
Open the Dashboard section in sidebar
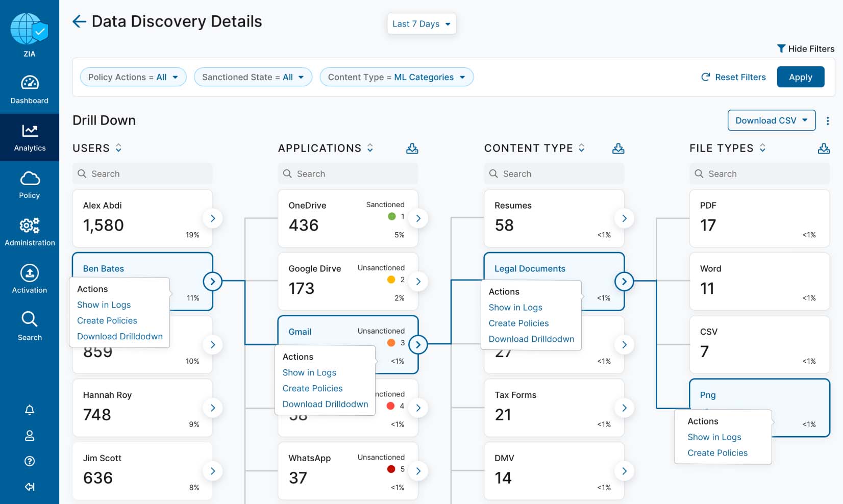(30, 89)
